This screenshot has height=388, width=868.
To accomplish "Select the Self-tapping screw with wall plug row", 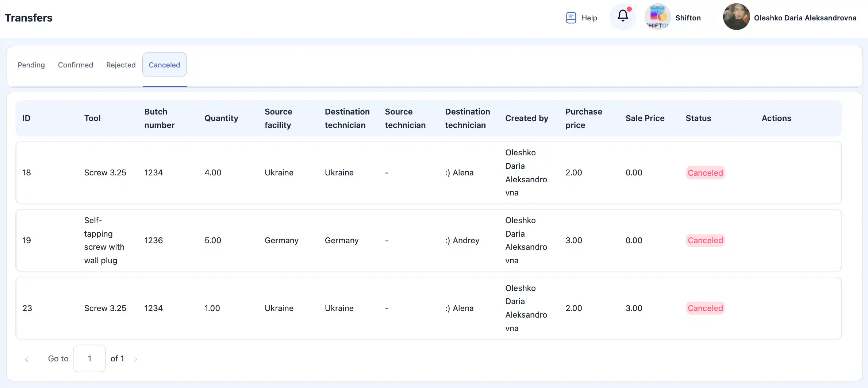I will click(104, 241).
